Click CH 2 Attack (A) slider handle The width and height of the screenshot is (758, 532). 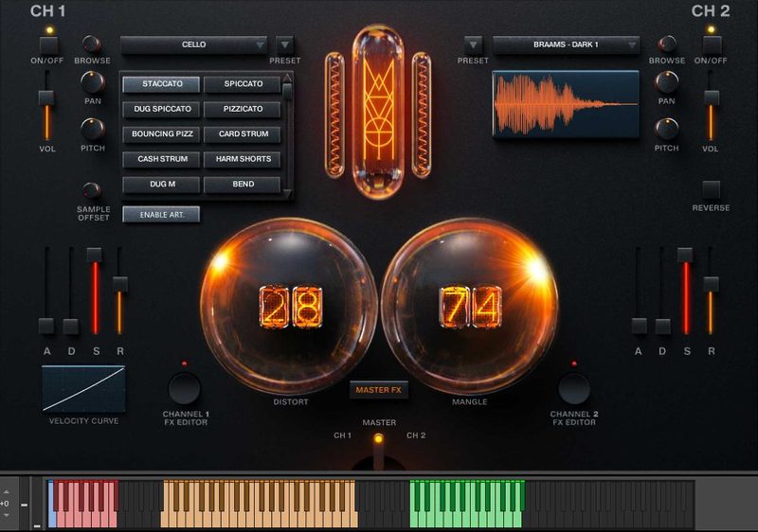point(639,326)
